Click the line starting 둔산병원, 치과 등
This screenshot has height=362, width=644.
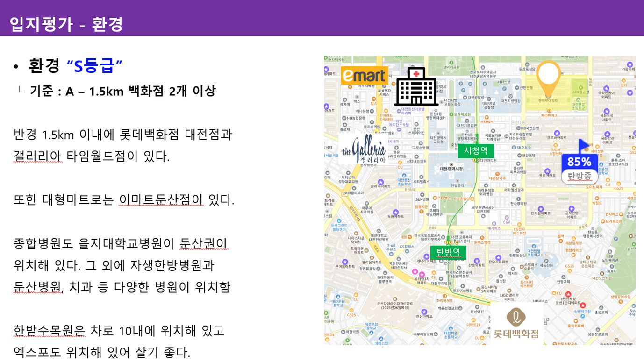click(x=122, y=287)
